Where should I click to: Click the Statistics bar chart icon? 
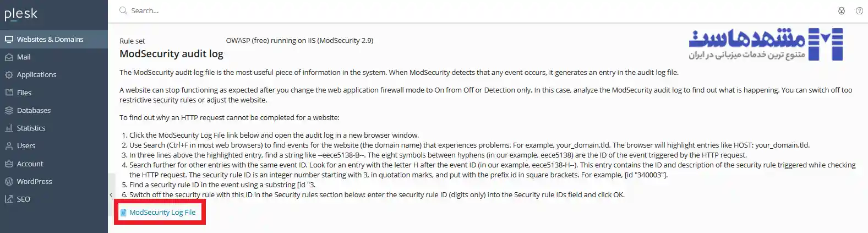coord(9,128)
